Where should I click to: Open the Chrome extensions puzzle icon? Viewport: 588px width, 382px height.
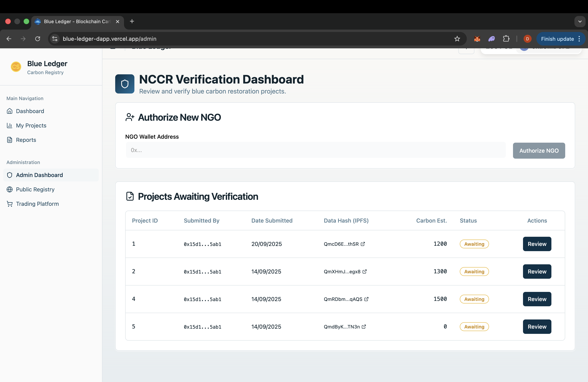click(506, 39)
